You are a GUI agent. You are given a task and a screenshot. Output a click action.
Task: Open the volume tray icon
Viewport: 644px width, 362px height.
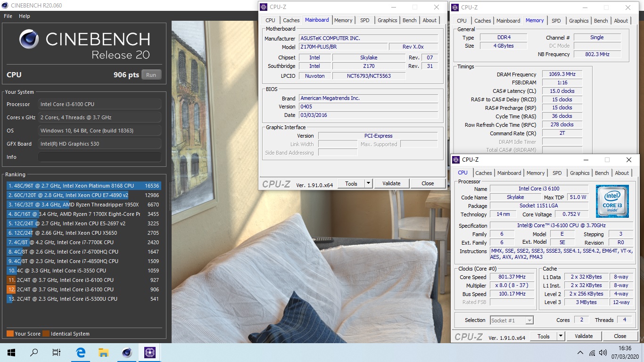click(603, 353)
